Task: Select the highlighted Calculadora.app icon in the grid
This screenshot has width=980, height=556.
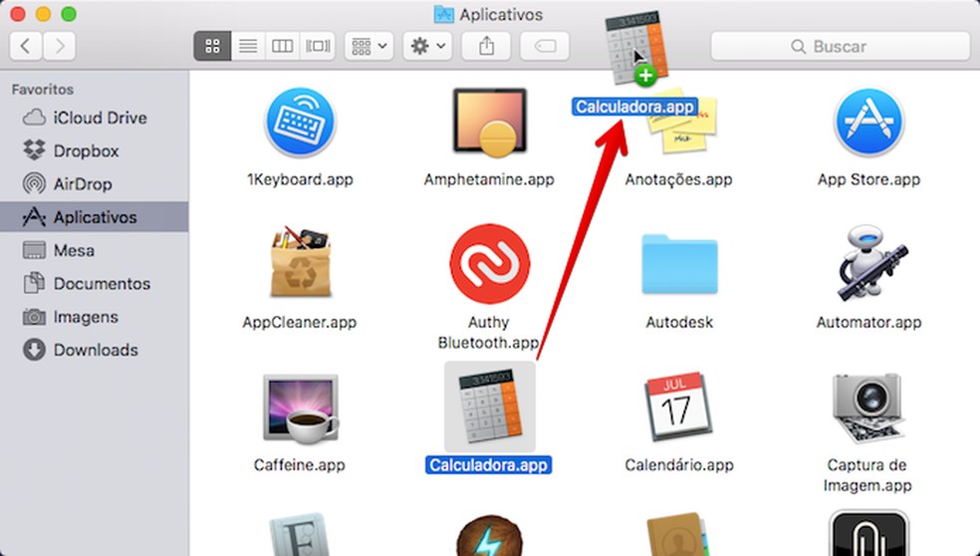Action: (x=489, y=407)
